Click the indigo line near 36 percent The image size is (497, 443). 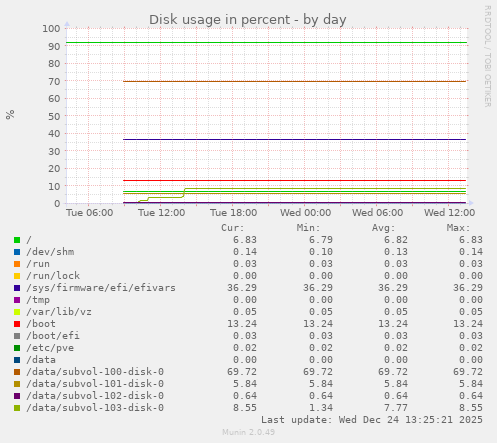pyautogui.click(x=295, y=139)
